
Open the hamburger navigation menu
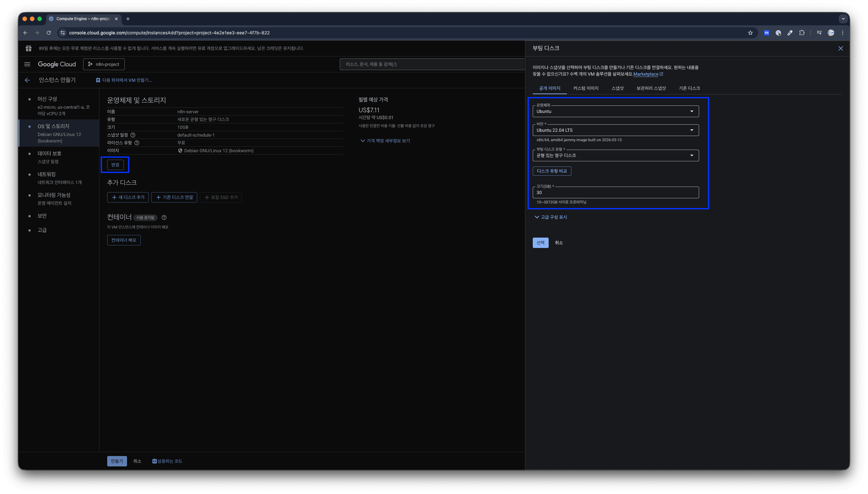pos(28,64)
